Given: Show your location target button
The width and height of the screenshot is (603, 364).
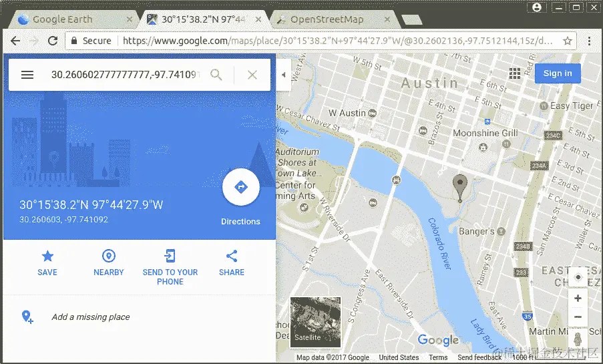Looking at the screenshot, I should (578, 277).
